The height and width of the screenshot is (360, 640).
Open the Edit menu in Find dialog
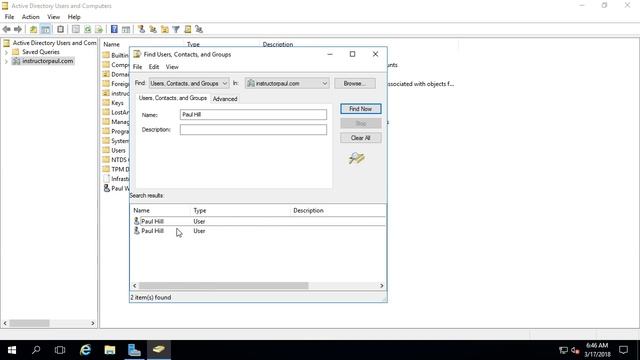154,67
